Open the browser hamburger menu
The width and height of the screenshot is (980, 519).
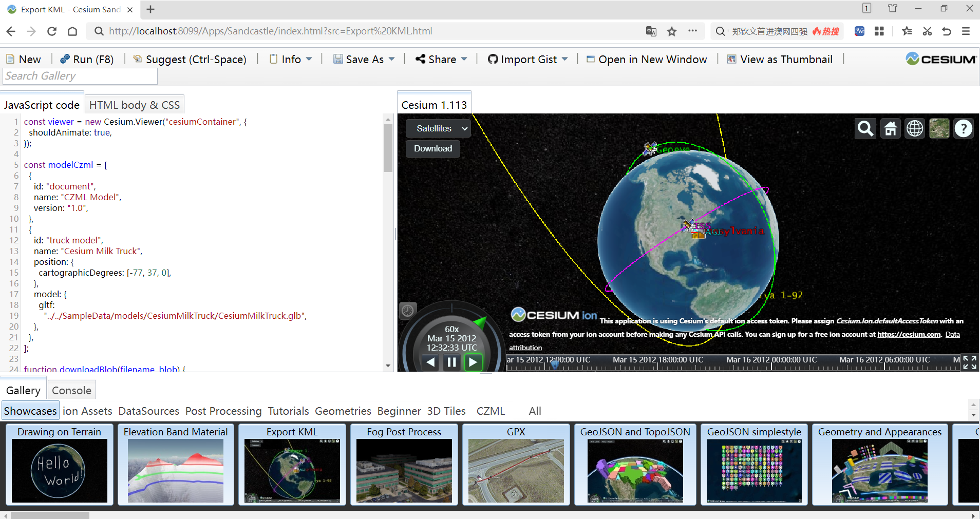(x=966, y=31)
